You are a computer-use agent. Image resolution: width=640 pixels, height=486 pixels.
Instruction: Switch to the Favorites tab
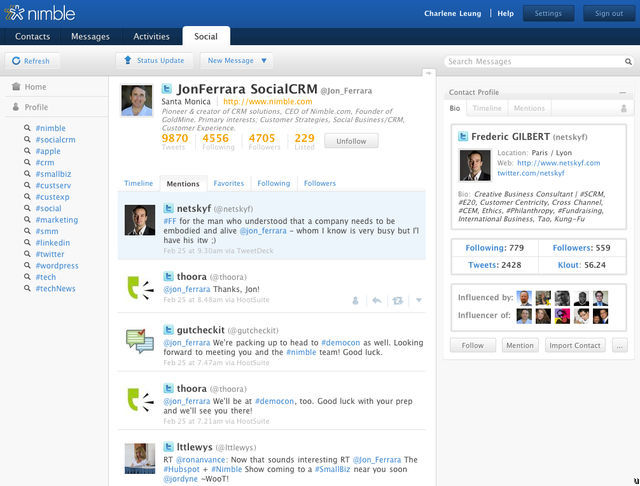click(229, 183)
